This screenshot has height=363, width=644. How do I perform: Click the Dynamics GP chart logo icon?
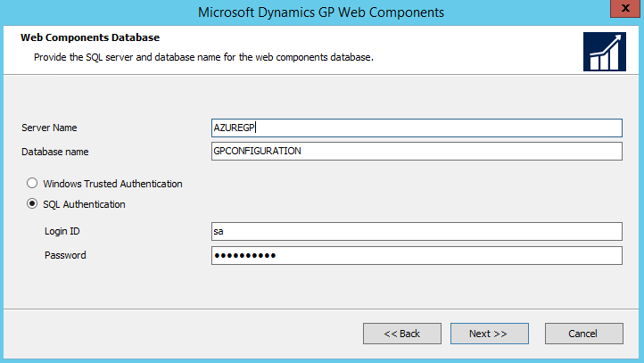[x=604, y=52]
